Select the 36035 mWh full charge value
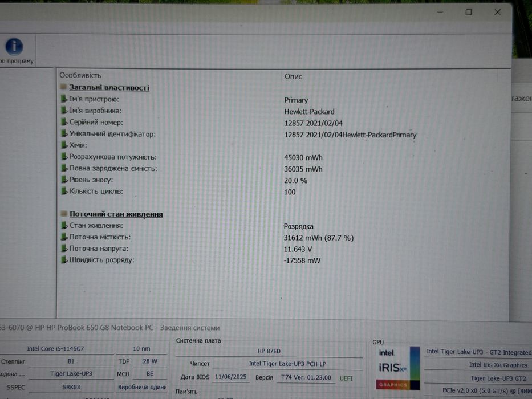 pyautogui.click(x=303, y=169)
